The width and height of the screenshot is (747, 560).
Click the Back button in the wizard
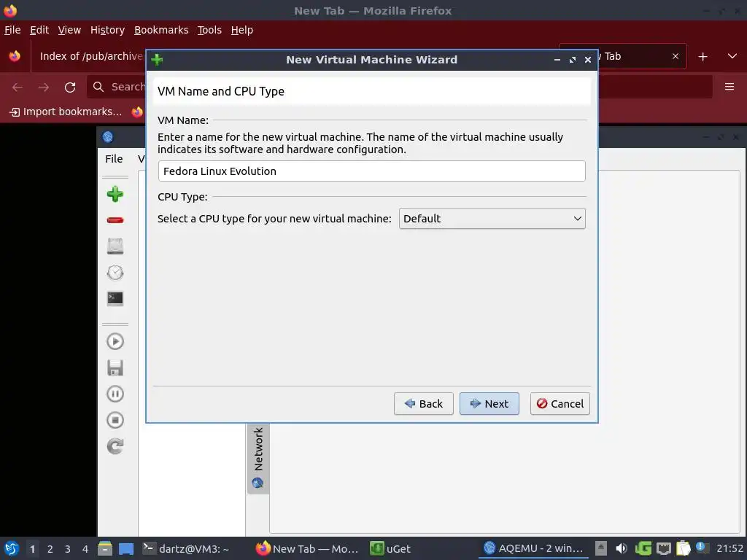click(423, 404)
